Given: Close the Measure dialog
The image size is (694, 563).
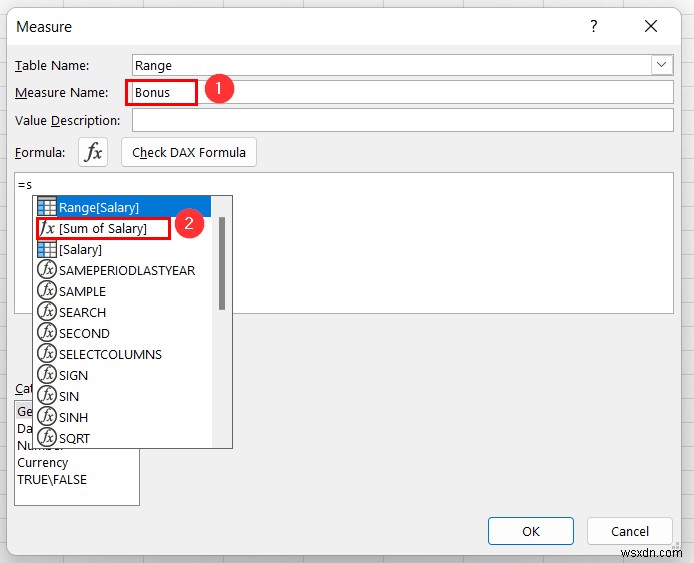Looking at the screenshot, I should click(x=651, y=26).
